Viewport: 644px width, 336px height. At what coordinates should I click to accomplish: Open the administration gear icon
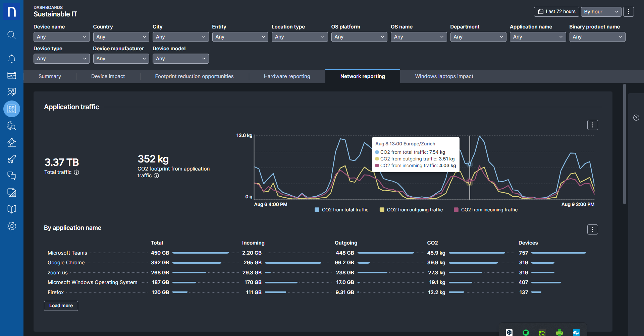(11, 226)
